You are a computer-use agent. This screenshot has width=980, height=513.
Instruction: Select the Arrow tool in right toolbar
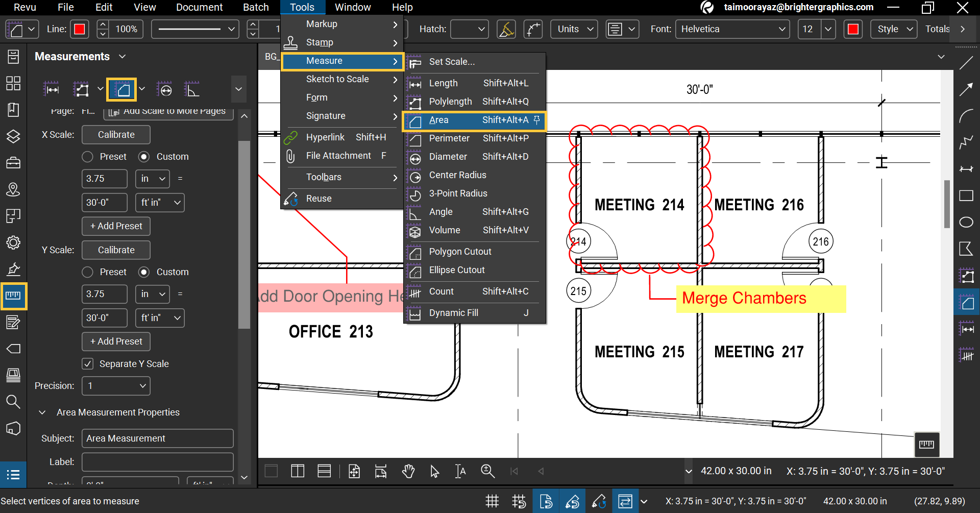(x=966, y=90)
